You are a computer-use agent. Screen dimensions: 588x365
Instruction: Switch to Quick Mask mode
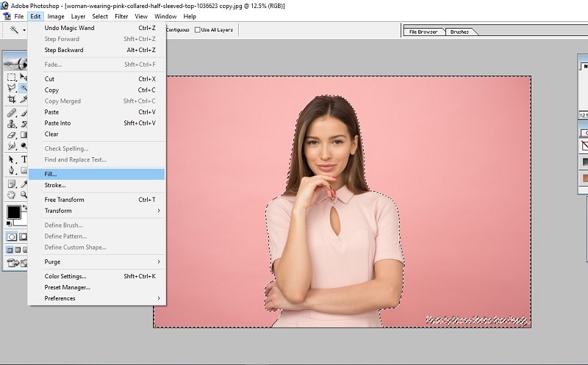pos(24,236)
